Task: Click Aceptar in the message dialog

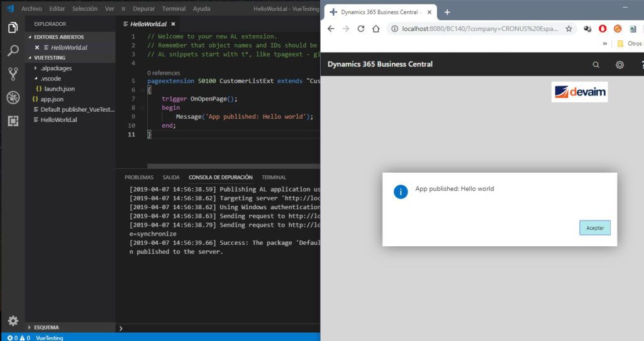Action: (595, 228)
